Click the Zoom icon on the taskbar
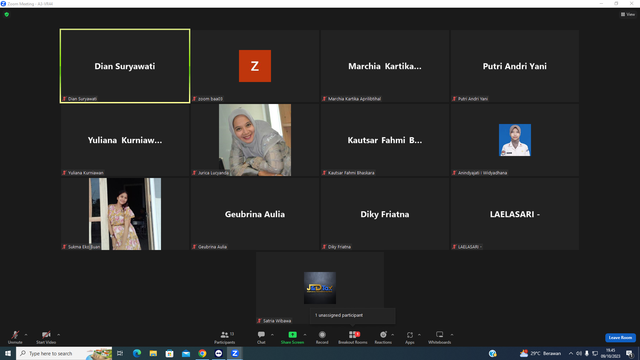640x360 pixels. click(x=235, y=353)
